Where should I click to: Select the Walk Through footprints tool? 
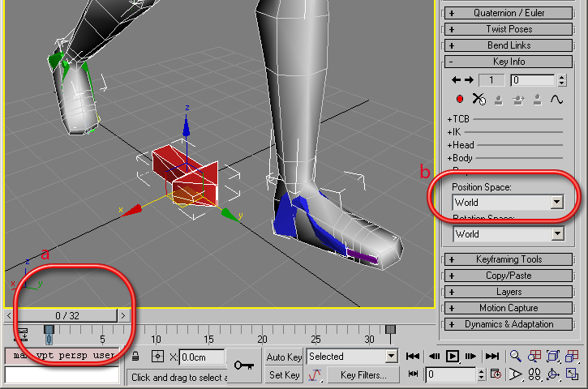point(534,374)
